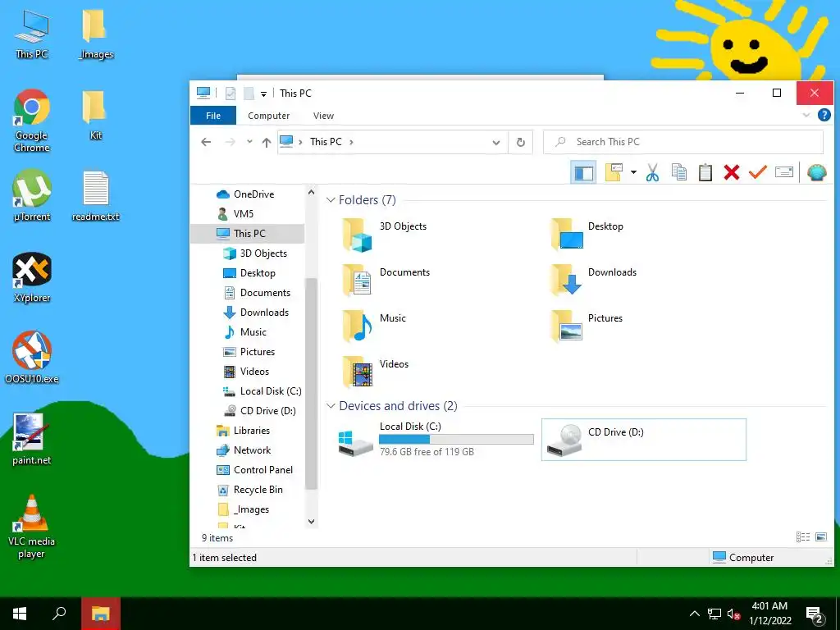Select the 3D Objects folder in content pane
840x630 pixels.
pos(384,235)
